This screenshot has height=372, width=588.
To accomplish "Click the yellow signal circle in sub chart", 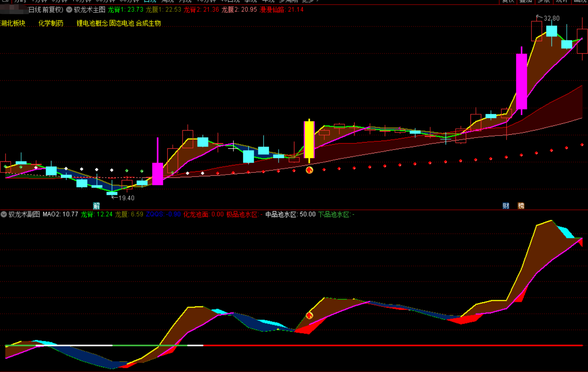I will point(309,315).
